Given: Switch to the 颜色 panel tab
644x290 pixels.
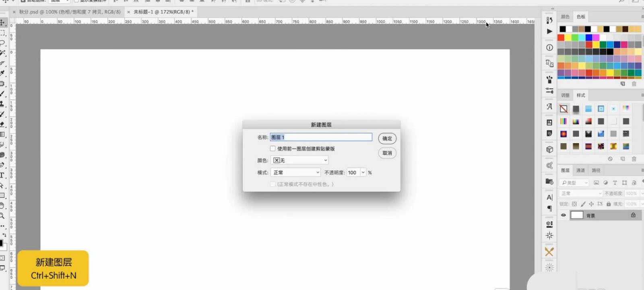Looking at the screenshot, I should click(565, 17).
